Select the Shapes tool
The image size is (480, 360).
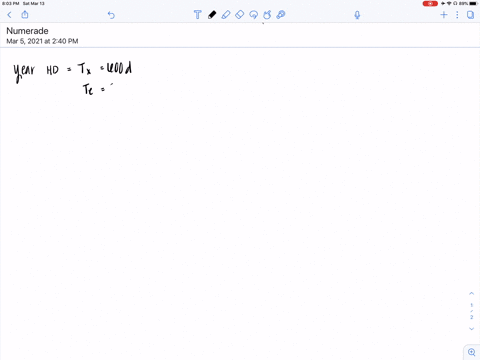(x=267, y=15)
